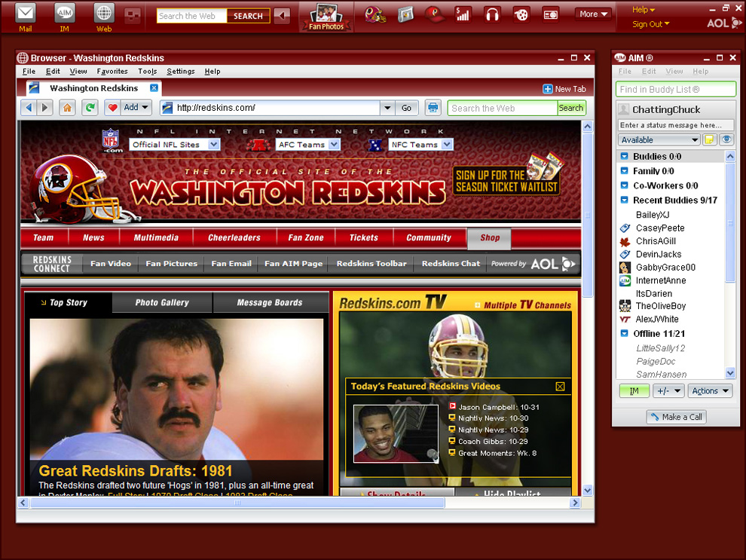Open the Available status dropdown
Viewport: 746px width, 560px height.
click(x=659, y=140)
